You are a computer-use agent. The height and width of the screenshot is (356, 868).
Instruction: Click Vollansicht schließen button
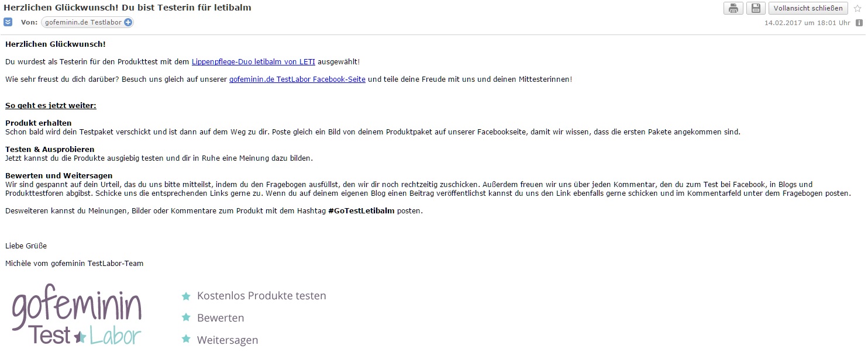808,8
